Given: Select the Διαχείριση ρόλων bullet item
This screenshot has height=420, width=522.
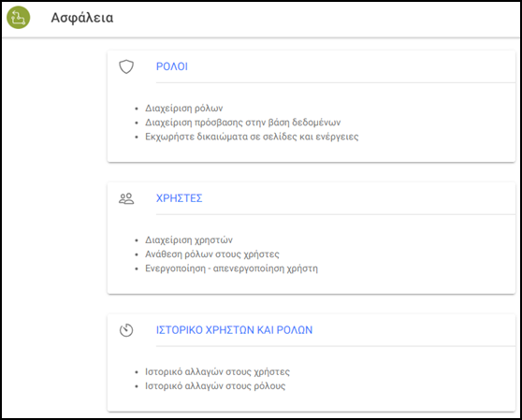Looking at the screenshot, I should click(183, 109).
